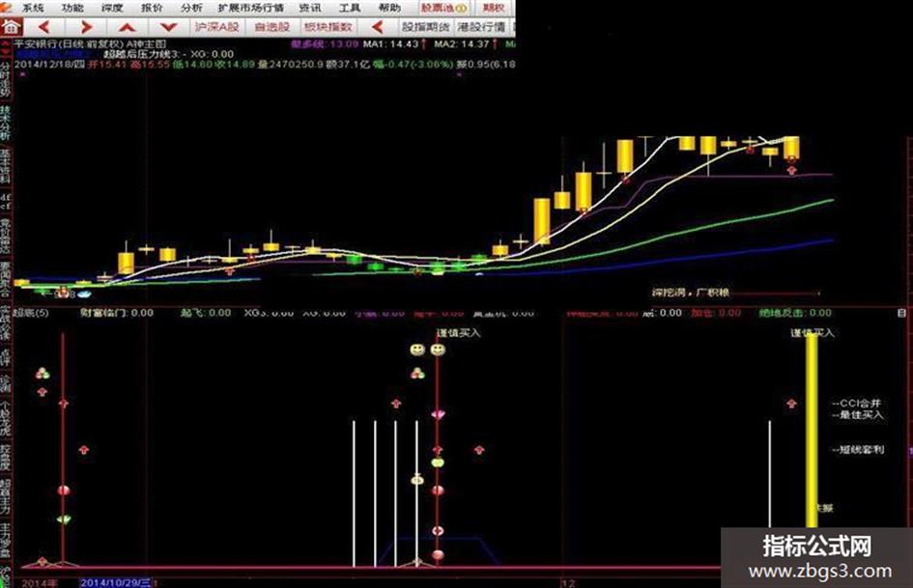Select the 股指期货 toolbar button
Image resolution: width=913 pixels, height=588 pixels.
point(426,27)
